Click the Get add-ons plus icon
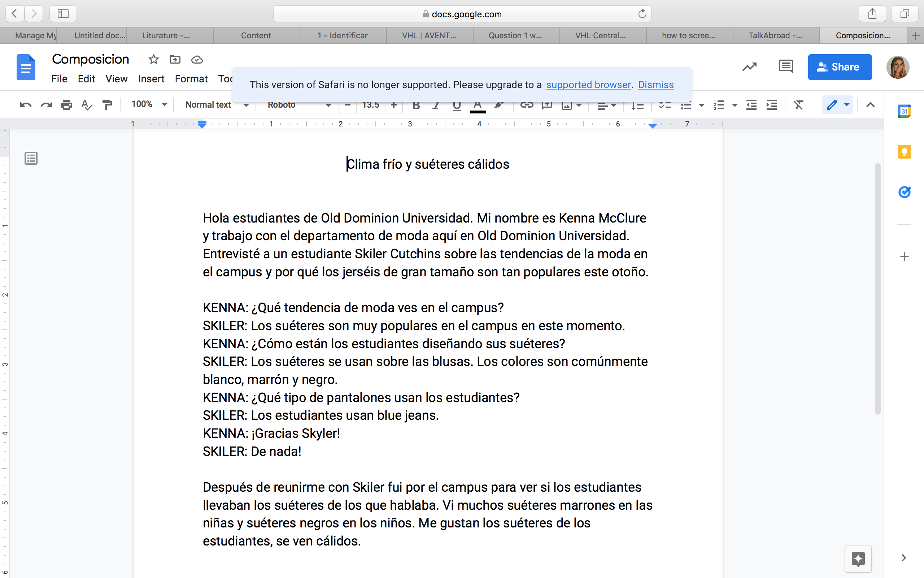The height and width of the screenshot is (578, 924). point(904,256)
